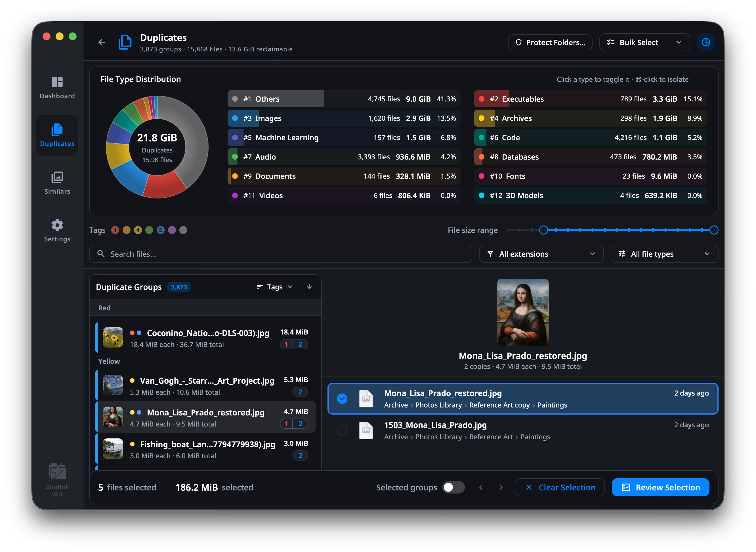Toggle the Selected groups switch
756x552 pixels.
click(x=453, y=487)
